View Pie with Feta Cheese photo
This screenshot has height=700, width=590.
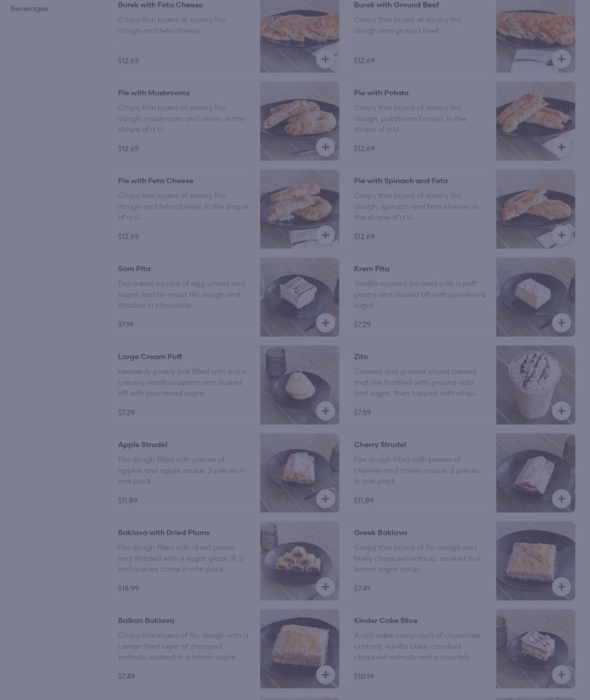click(x=300, y=209)
